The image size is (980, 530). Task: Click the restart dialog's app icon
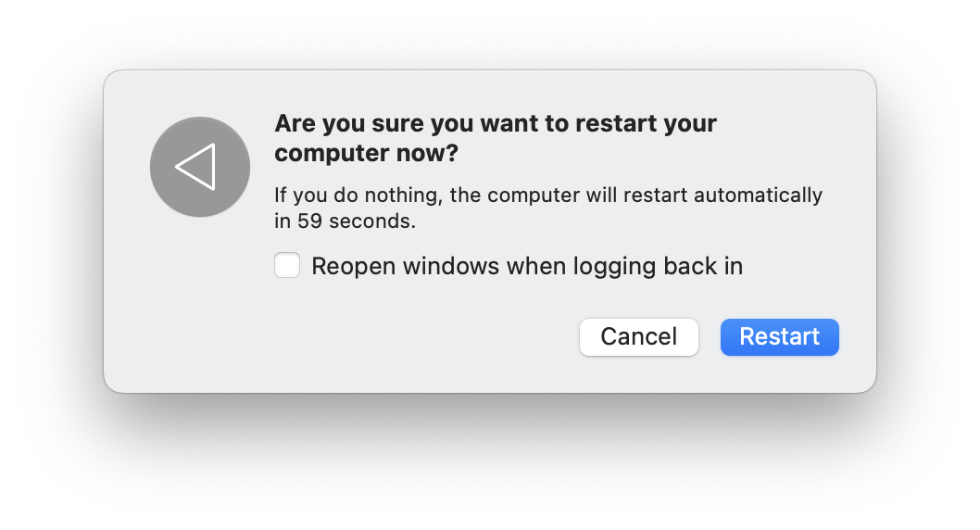[x=200, y=168]
